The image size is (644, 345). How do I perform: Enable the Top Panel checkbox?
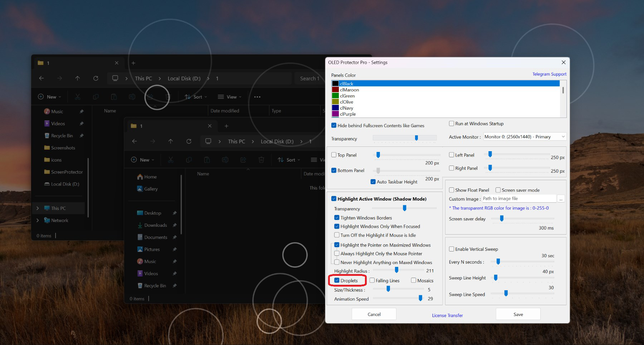pos(334,155)
